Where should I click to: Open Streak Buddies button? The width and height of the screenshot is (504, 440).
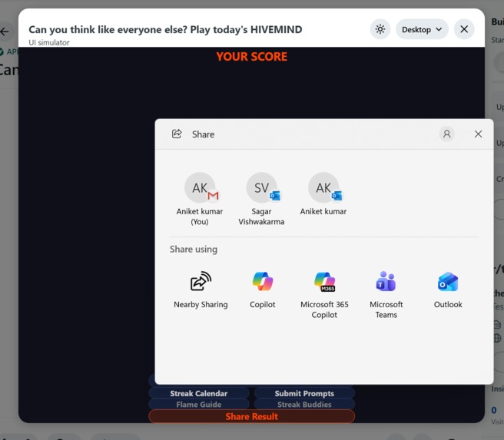coord(304,405)
